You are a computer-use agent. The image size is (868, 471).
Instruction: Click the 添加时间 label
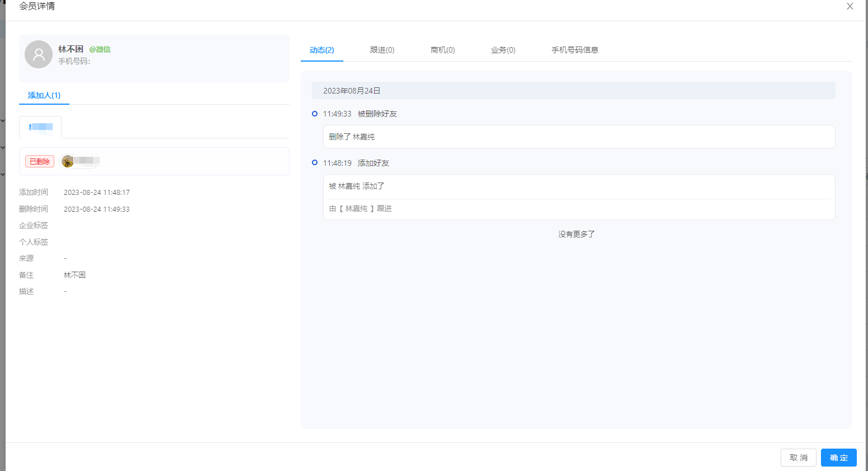[x=34, y=192]
